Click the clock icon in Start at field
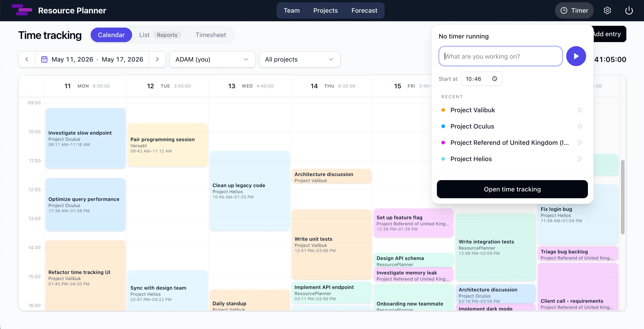This screenshot has width=644, height=329. coord(495,79)
